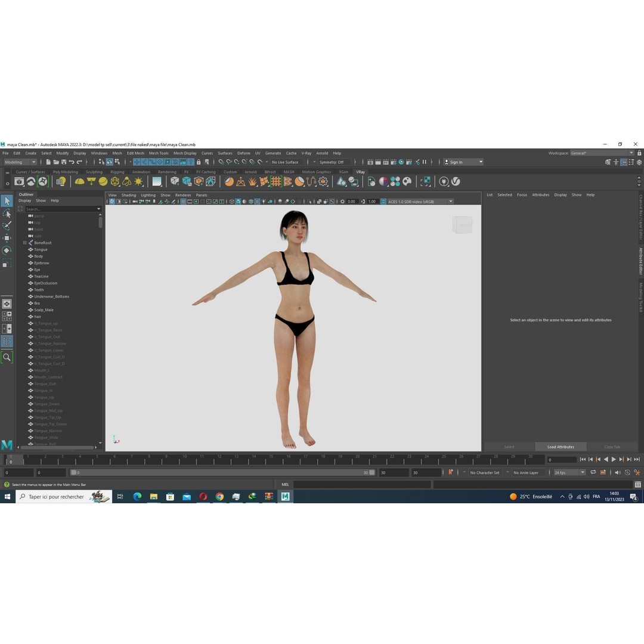Click the V-Ray logo shelf icon
644x644 pixels.
pyautogui.click(x=456, y=181)
